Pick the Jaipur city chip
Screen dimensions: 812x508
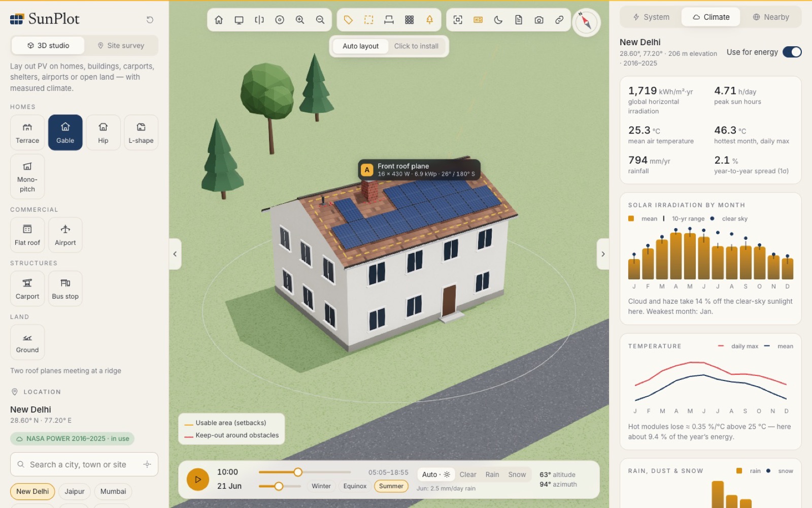click(75, 491)
